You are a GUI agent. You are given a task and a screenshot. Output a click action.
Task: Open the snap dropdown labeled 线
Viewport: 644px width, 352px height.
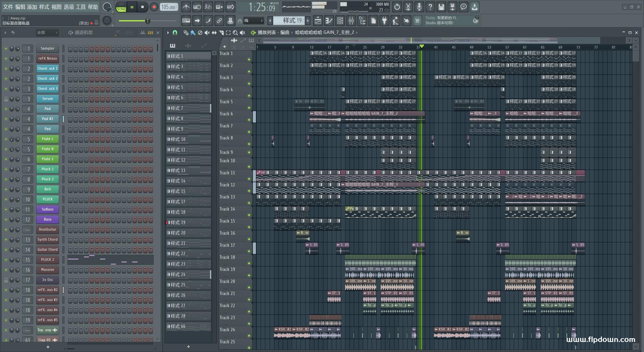[253, 21]
